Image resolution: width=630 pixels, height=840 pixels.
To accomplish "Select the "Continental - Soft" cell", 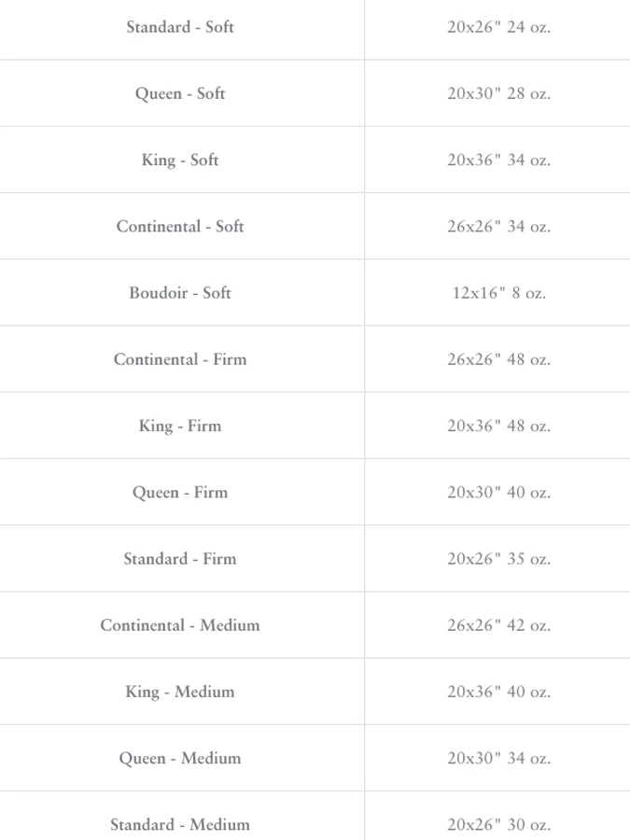I will (x=180, y=226).
